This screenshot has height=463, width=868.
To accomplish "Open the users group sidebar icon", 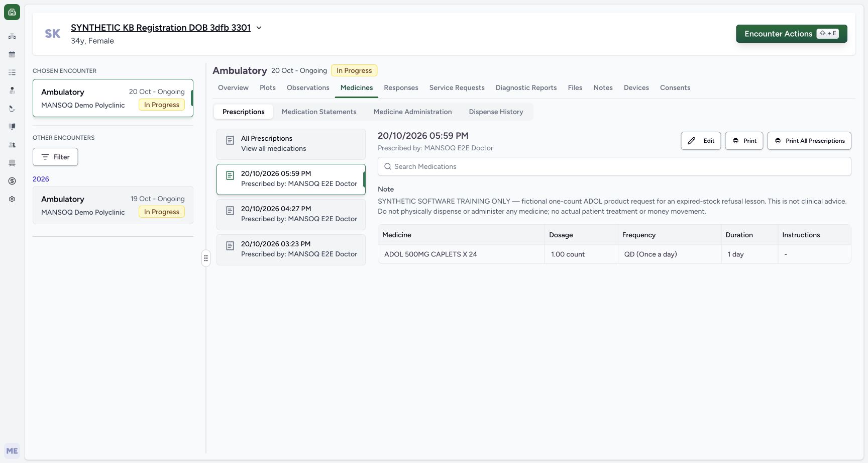I will click(12, 145).
